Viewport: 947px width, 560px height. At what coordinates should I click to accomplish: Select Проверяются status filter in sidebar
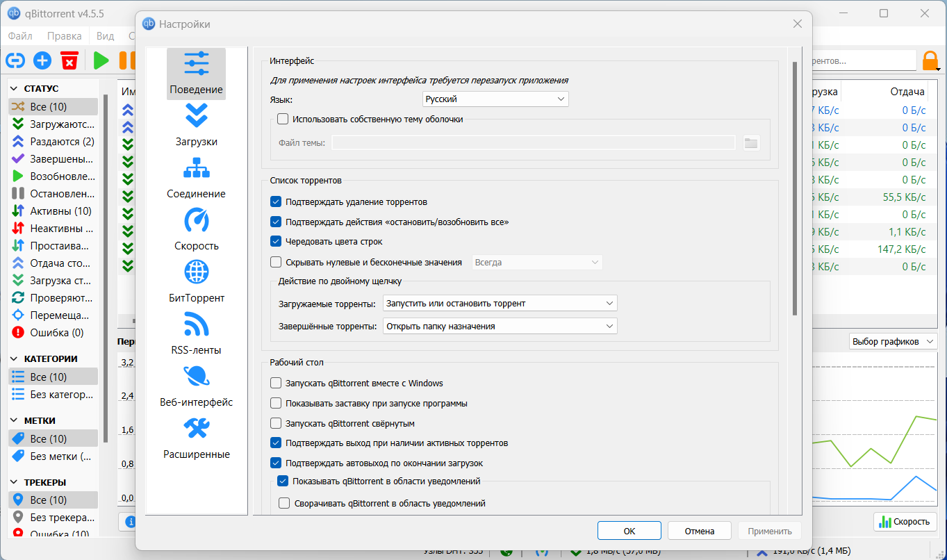click(x=53, y=297)
